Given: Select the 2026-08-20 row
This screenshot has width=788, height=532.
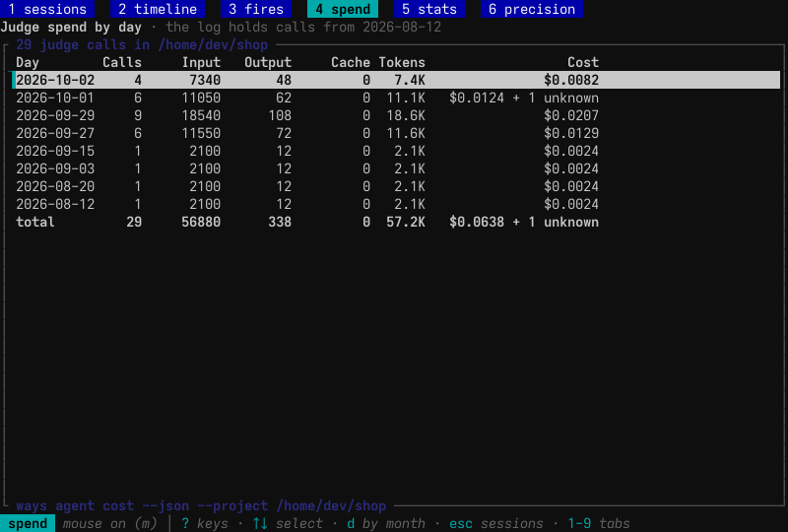Looking at the screenshot, I should tap(396, 186).
